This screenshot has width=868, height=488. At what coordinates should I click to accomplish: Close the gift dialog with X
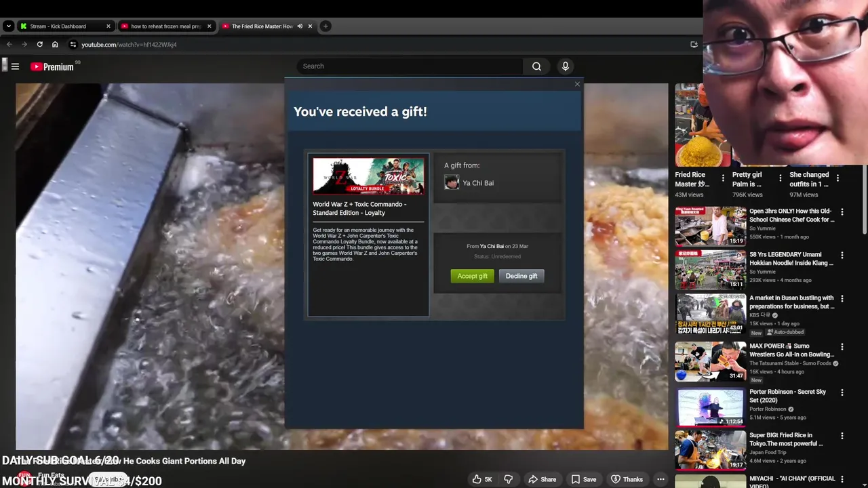tap(577, 84)
